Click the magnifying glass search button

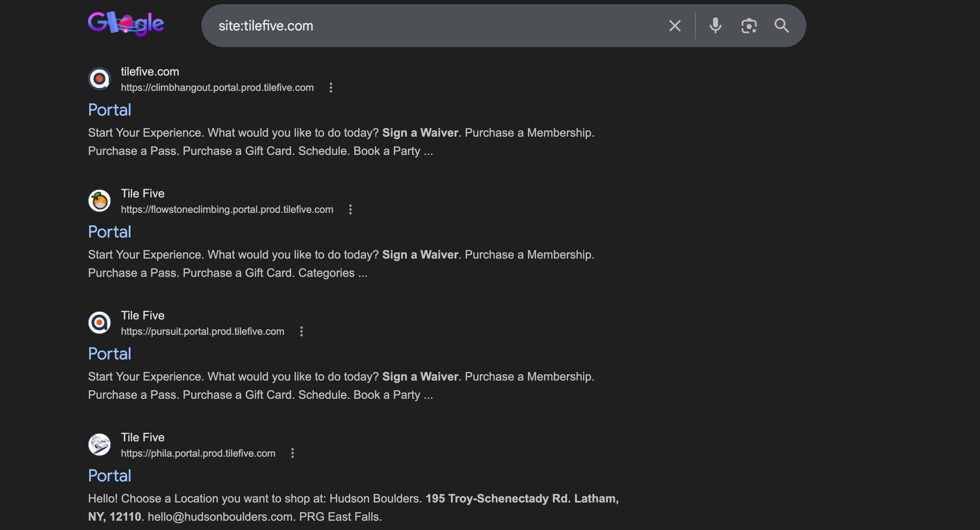tap(781, 26)
